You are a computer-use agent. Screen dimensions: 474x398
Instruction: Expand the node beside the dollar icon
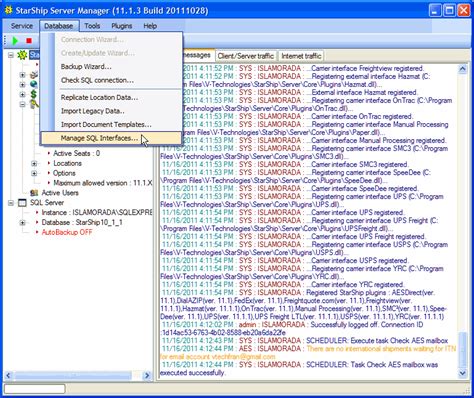pos(22,95)
